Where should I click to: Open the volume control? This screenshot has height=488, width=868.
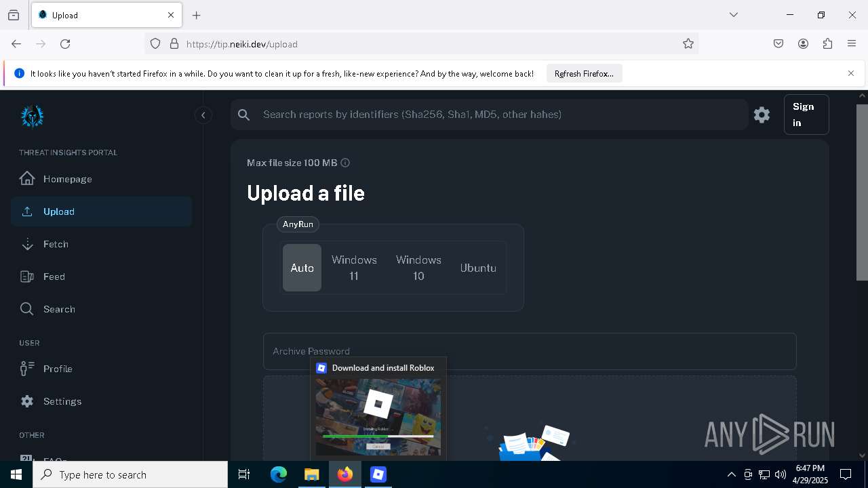tap(781, 474)
